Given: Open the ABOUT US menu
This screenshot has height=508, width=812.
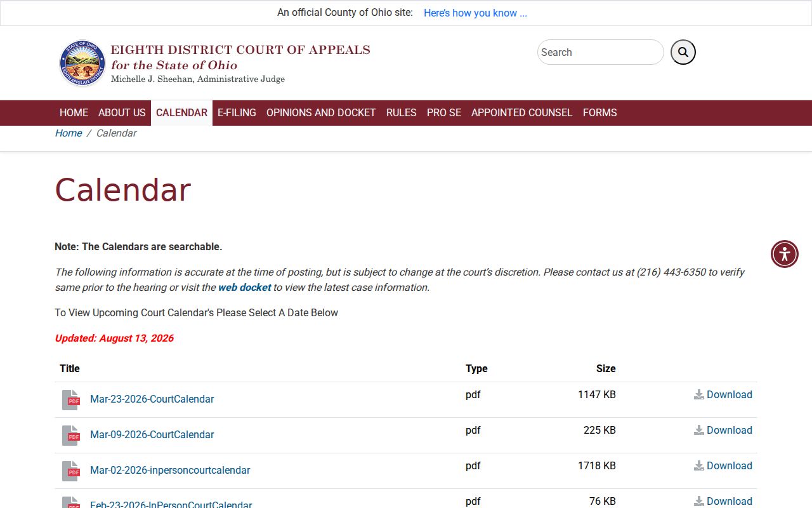Looking at the screenshot, I should (122, 112).
